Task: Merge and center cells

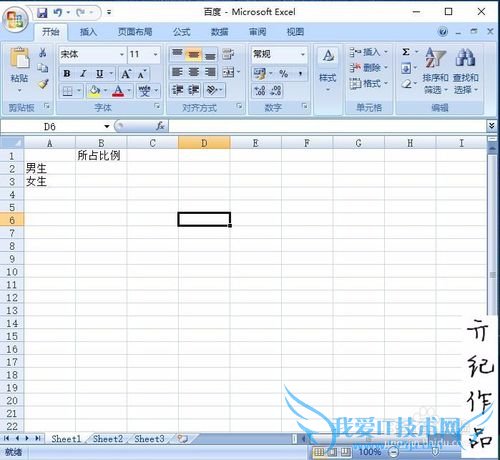Action: pyautogui.click(x=228, y=72)
